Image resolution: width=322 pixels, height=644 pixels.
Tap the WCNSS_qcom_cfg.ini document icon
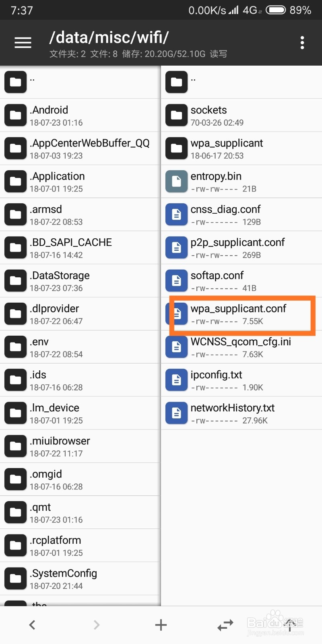click(x=176, y=347)
